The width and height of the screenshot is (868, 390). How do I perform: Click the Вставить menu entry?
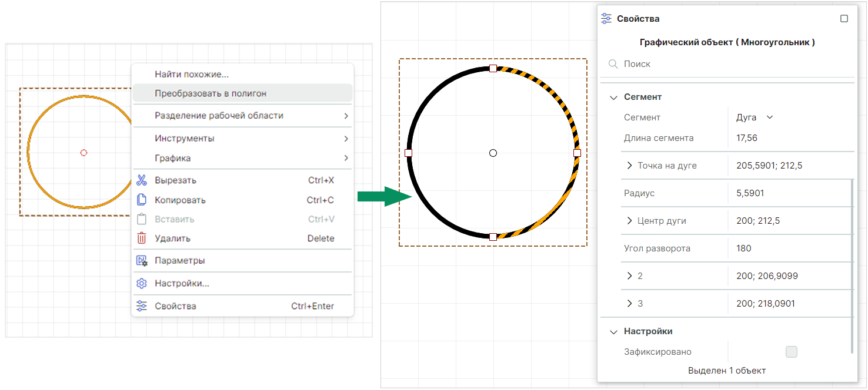(x=242, y=219)
